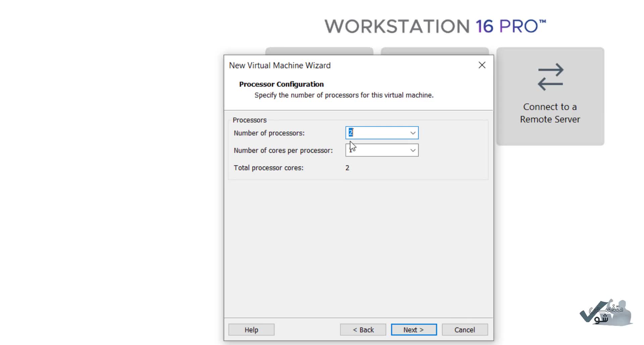
Task: Click the 'Number of cores per processor:' label
Action: 283,151
